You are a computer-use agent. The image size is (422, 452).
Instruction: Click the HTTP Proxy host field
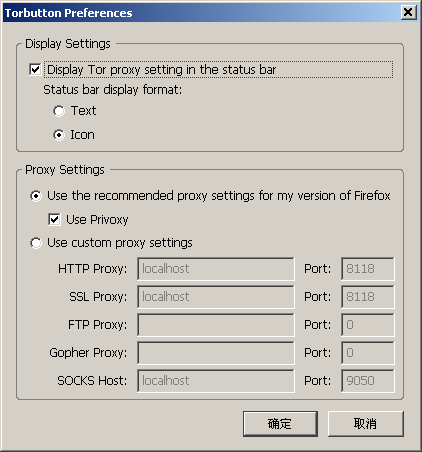click(x=216, y=269)
